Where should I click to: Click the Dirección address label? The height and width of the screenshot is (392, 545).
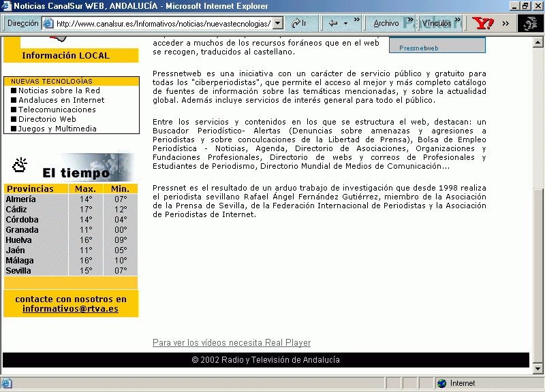point(23,23)
